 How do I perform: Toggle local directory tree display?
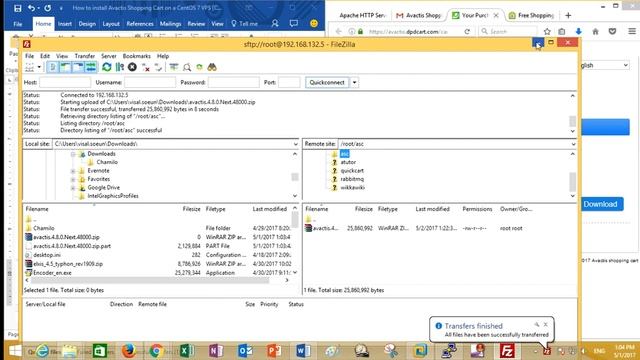coord(65,67)
